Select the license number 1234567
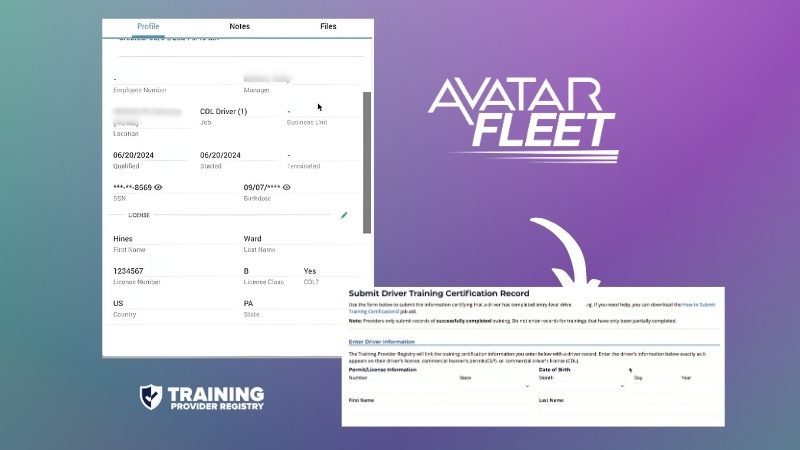 [x=128, y=271]
